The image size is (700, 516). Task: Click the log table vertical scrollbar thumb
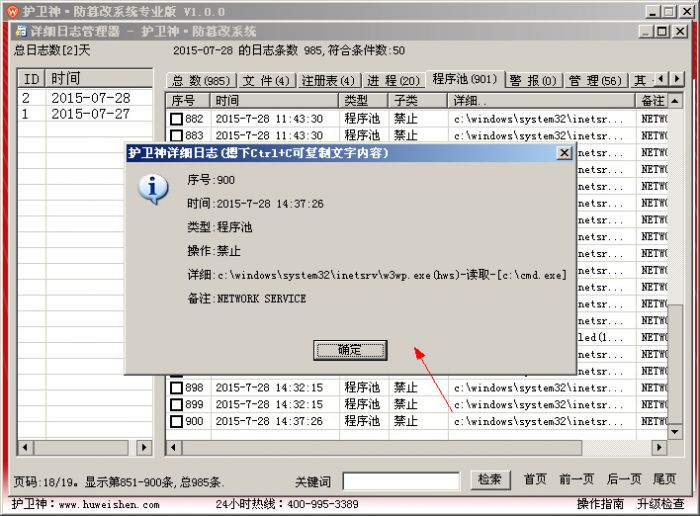[675, 364]
